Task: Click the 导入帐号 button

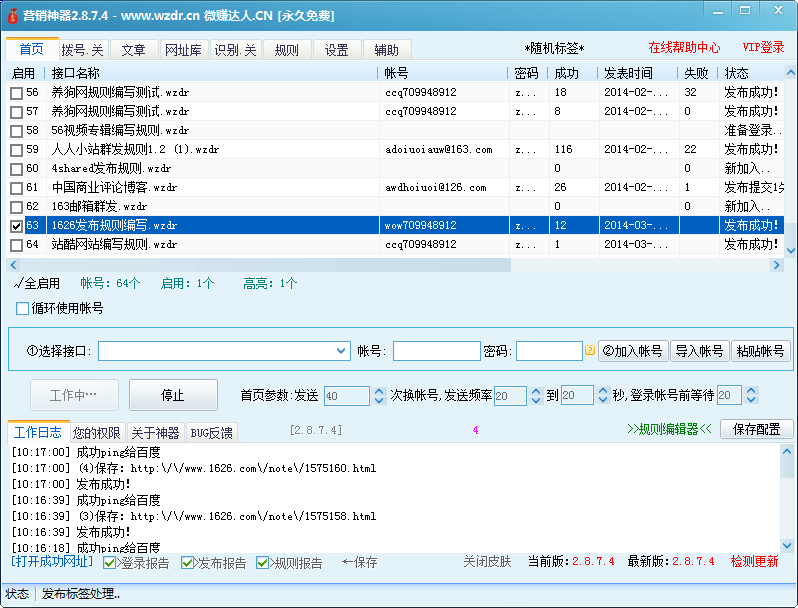Action: click(x=699, y=351)
